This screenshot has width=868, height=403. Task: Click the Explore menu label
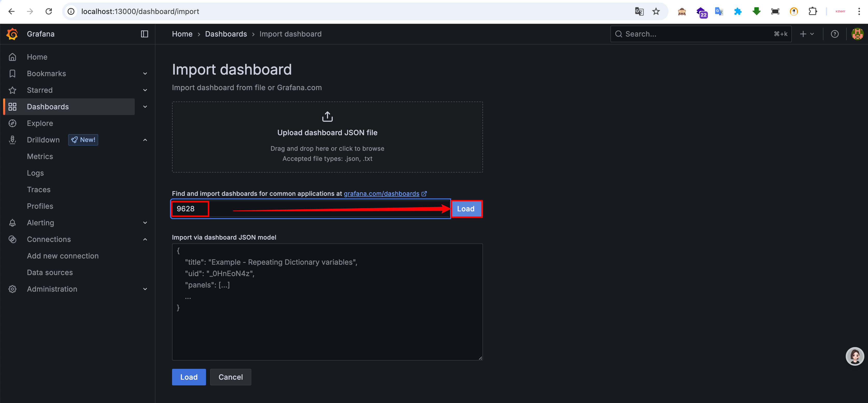click(x=40, y=123)
